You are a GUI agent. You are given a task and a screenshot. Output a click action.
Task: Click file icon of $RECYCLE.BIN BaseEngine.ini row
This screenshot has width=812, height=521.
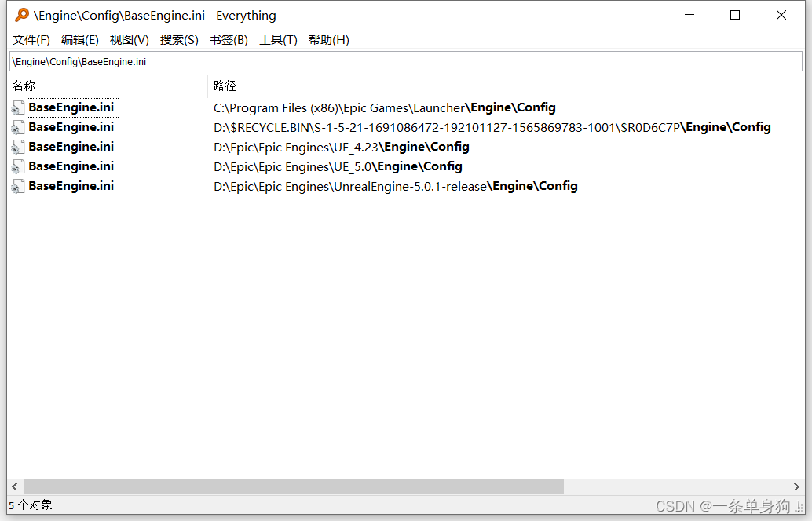[x=17, y=127]
